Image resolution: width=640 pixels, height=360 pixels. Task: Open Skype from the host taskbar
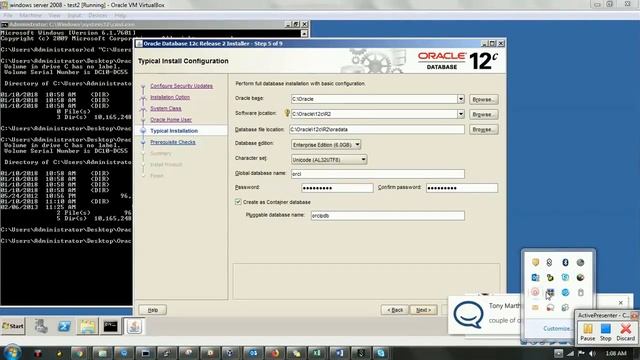coord(381,353)
